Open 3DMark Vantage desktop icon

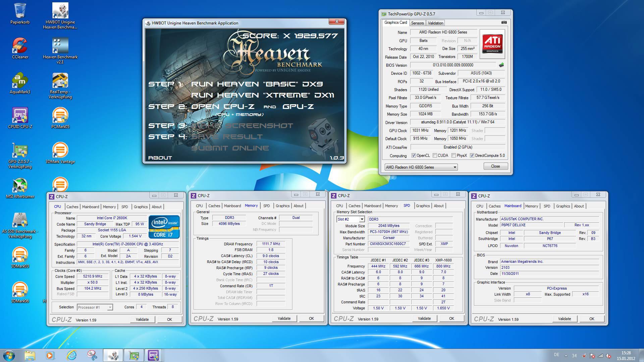(x=60, y=153)
